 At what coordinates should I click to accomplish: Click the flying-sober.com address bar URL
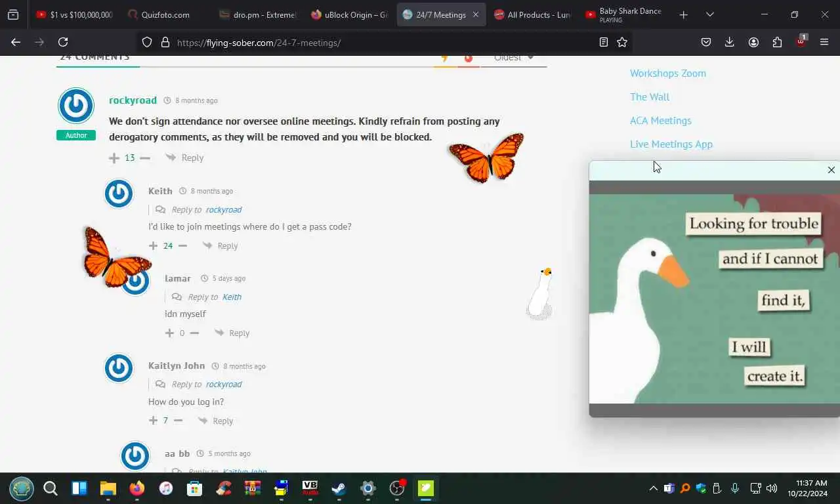[259, 43]
